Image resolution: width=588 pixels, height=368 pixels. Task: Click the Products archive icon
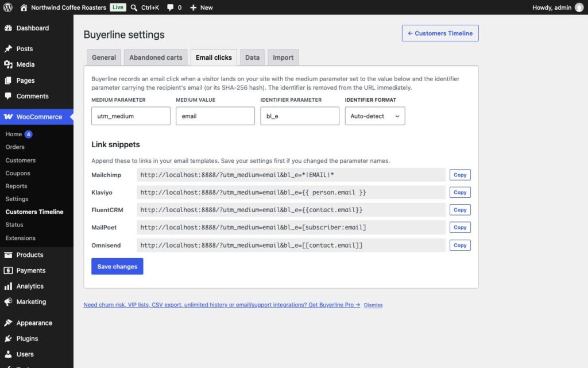[x=8, y=255]
